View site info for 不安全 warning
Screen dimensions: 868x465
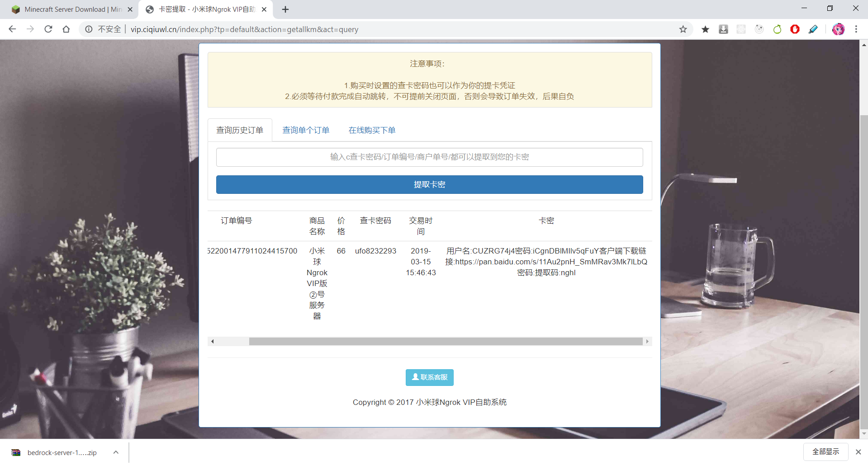click(x=103, y=29)
